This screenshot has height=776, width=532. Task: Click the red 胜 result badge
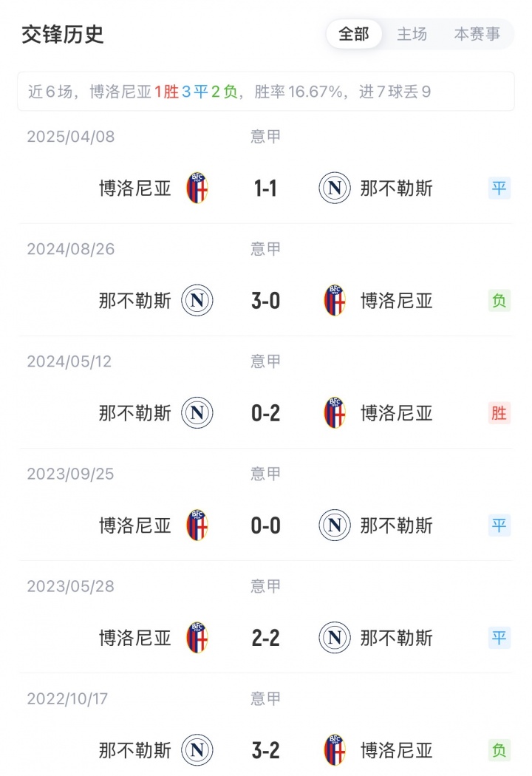[499, 413]
